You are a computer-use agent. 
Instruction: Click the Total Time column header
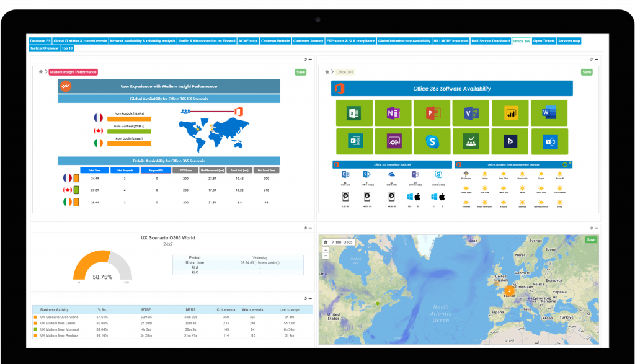pos(94,171)
